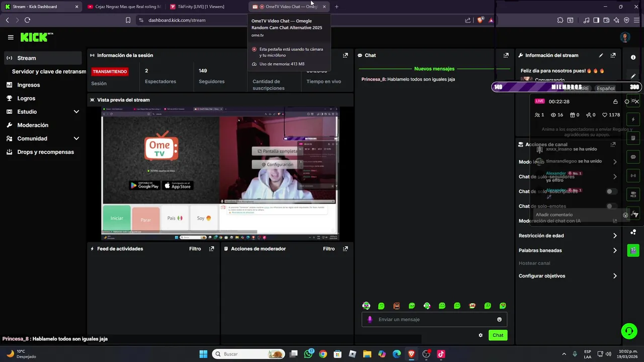Open the green support chat bubble
Screen dimensions: 644x362
pos(629,331)
